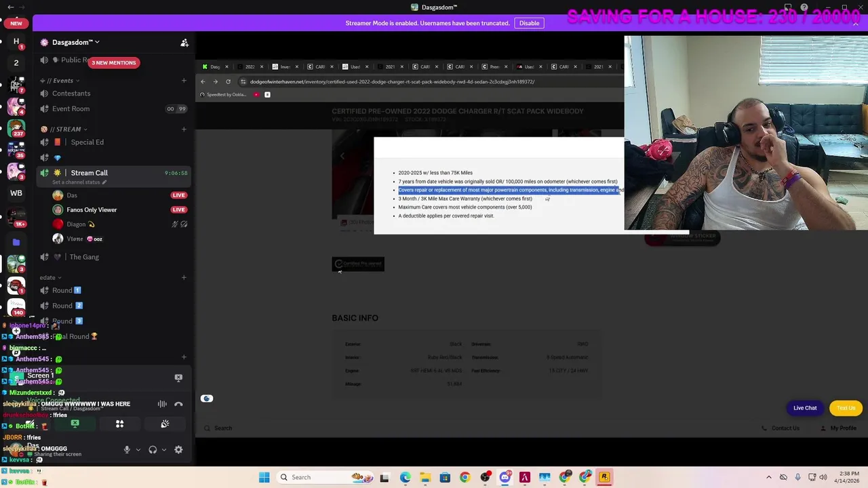The width and height of the screenshot is (868, 488).
Task: Toggle the microphone mute
Action: (127, 449)
